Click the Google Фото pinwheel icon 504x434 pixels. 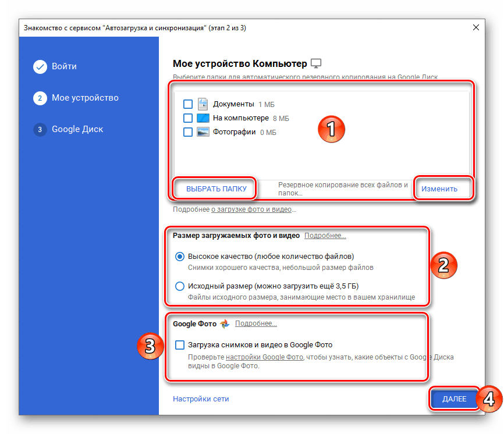click(x=225, y=324)
